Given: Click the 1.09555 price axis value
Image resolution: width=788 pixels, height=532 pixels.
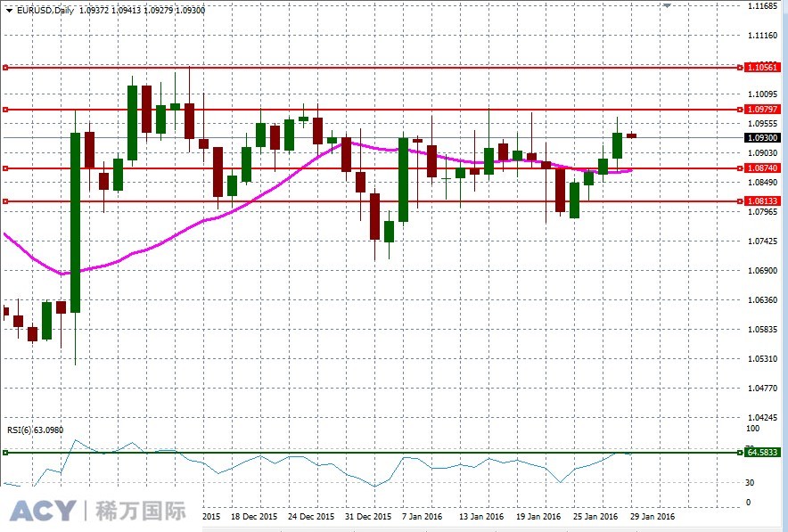Looking at the screenshot, I should pos(762,124).
